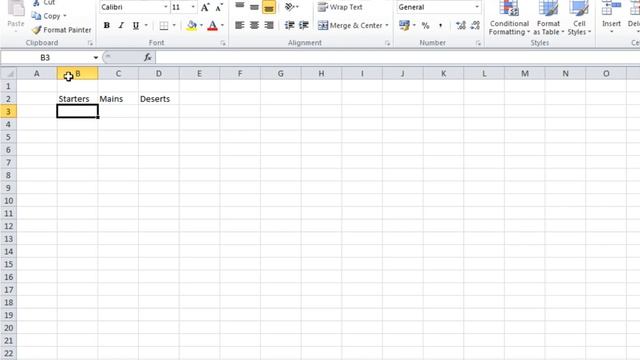Click in the Name Box showing B3
The height and width of the screenshot is (360, 640).
click(x=45, y=58)
